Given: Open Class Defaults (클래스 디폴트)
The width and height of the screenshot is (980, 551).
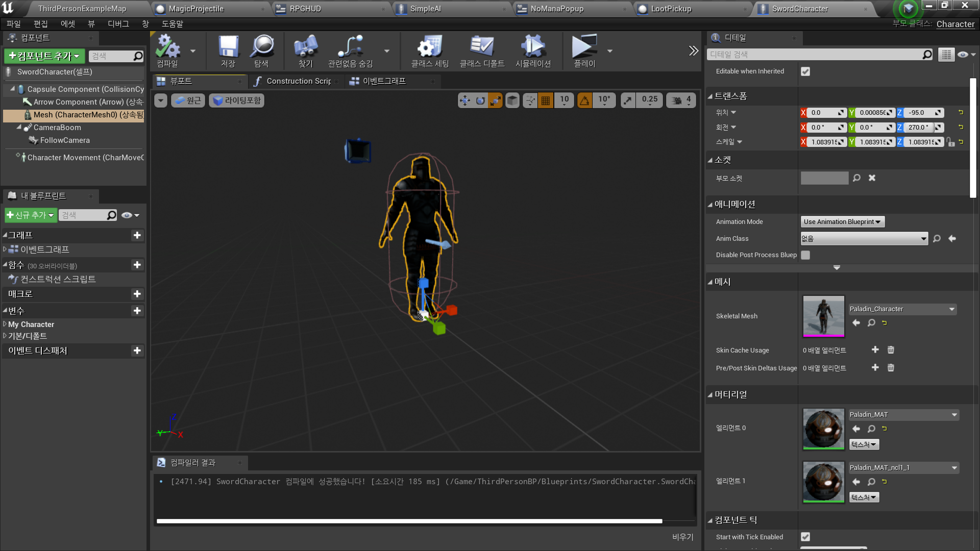Looking at the screenshot, I should [x=482, y=51].
